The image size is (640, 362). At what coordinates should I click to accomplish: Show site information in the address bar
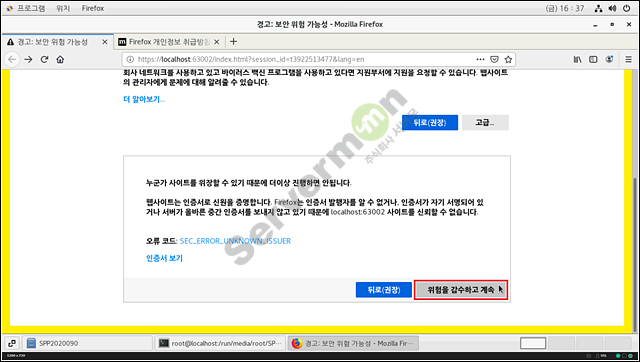pos(130,60)
